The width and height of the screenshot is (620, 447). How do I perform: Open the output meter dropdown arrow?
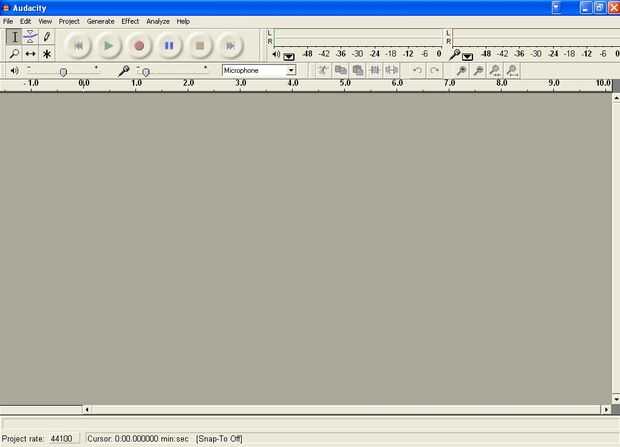tap(289, 57)
